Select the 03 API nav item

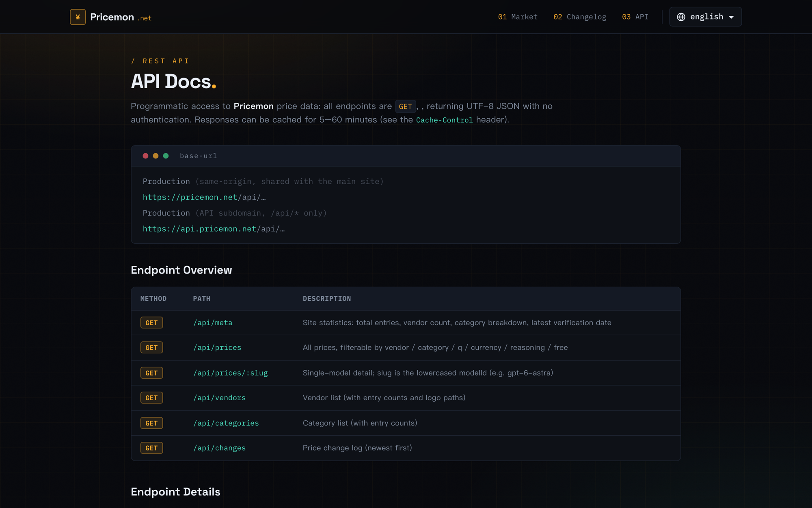coord(635,17)
